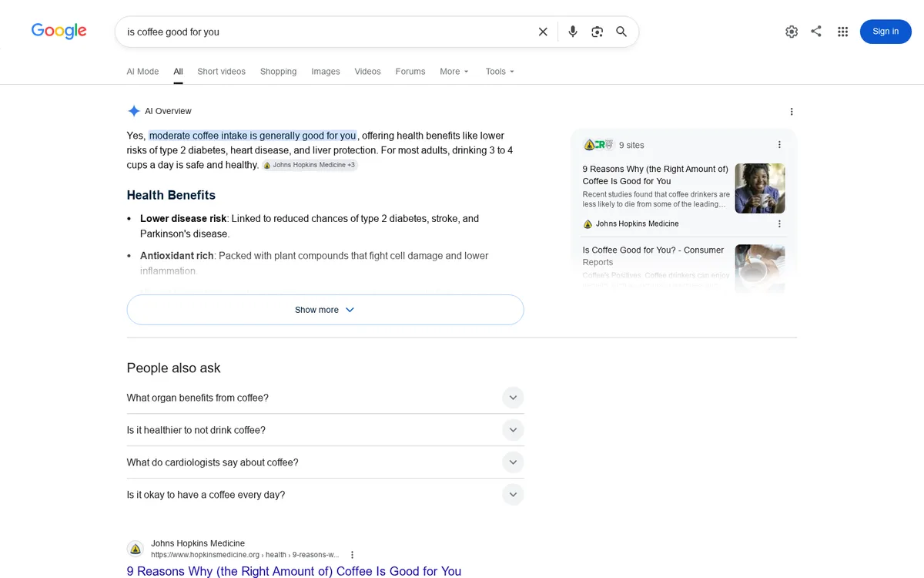Click 'Antioxidant rich' bullet text

pos(177,256)
